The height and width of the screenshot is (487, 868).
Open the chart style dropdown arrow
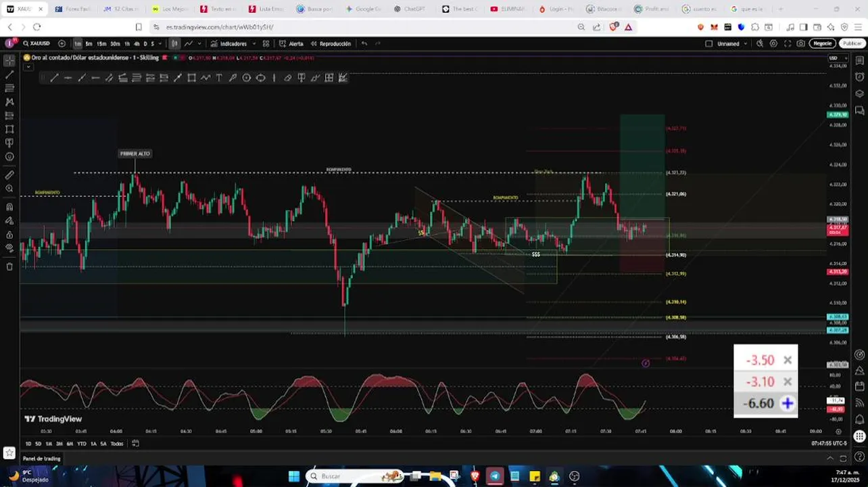(199, 43)
